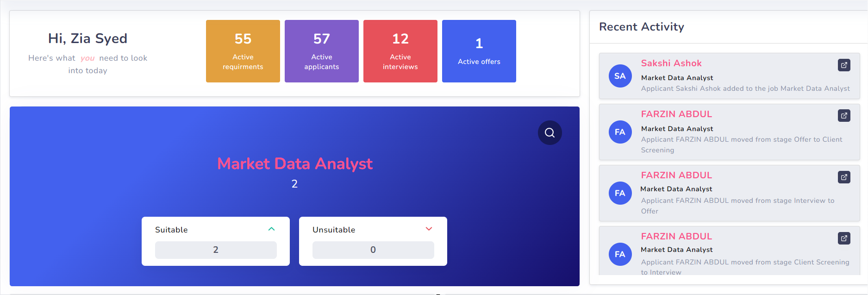868x295 pixels.
Task: Select the Recent Activity heading
Action: 642,27
